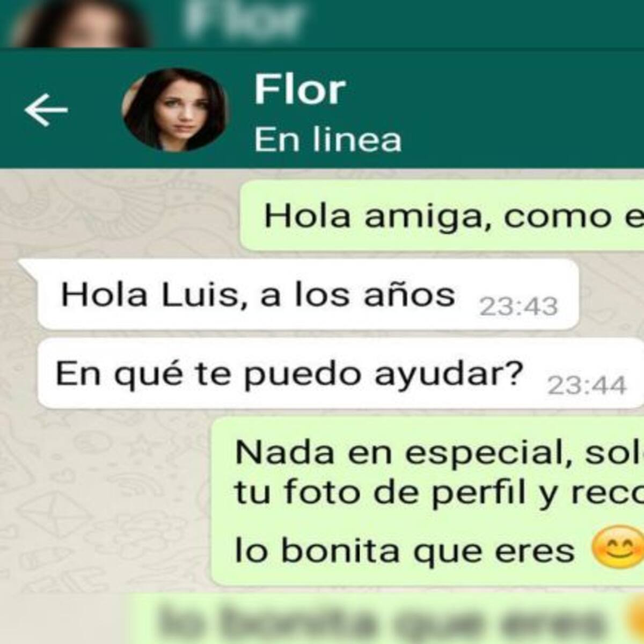Tap the word ayudar? in the message

pyautogui.click(x=449, y=375)
